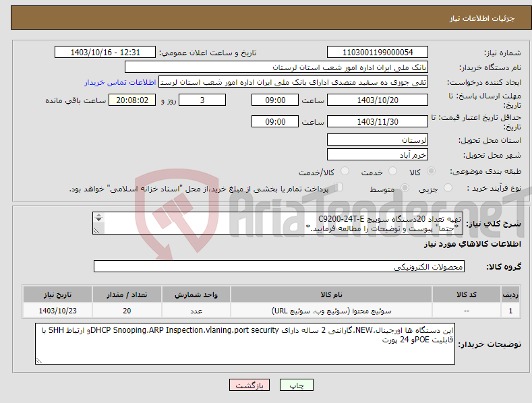The image size is (532, 403).
Task: Click the نام کالا column header
Action: click(331, 294)
